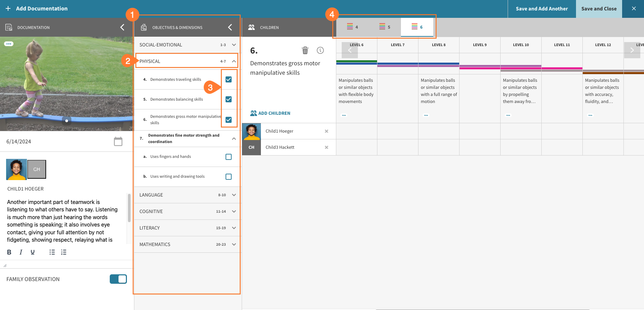Apply bold formatting to the observation text
Screen dimensions: 644x310
coord(9,252)
